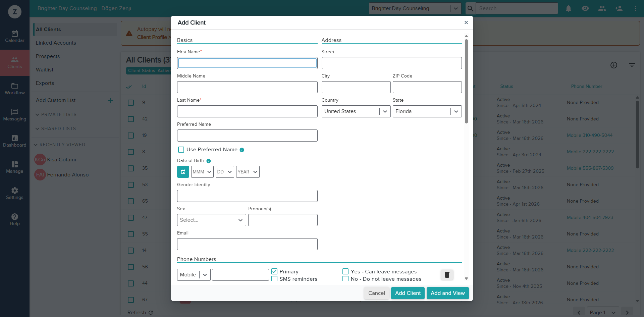This screenshot has width=644, height=317.
Task: Select the checkbox for client Id 35
Action: (131, 168)
